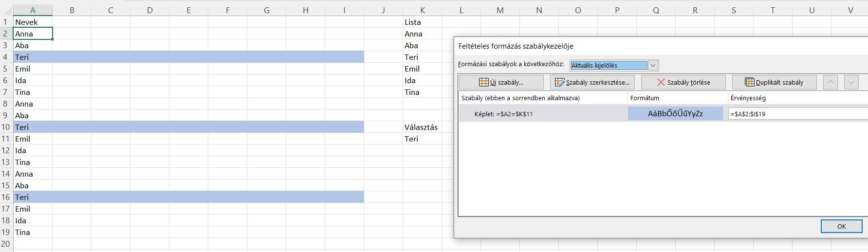Open Szabály szerkesztése rule editor
The height and width of the screenshot is (252, 868).
(592, 82)
